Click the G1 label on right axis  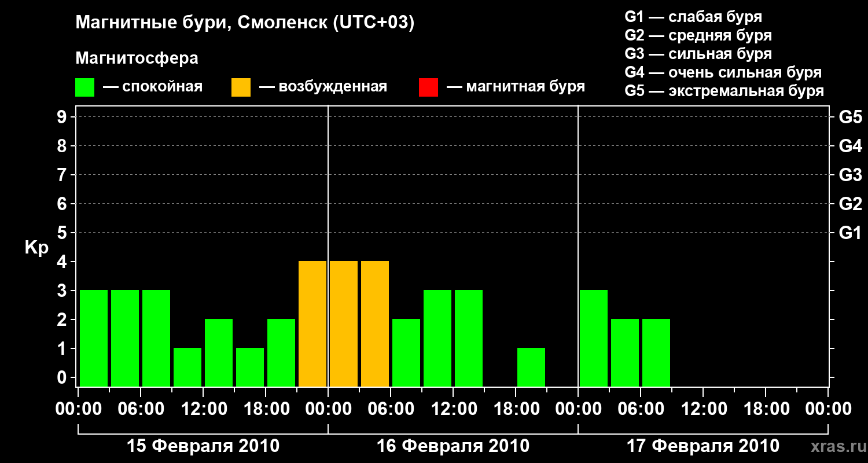pos(850,233)
